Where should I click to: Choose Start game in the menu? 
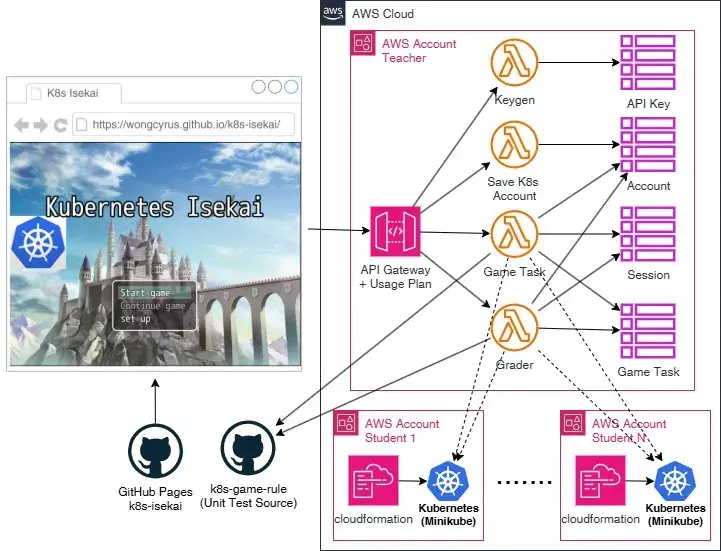tap(145, 293)
